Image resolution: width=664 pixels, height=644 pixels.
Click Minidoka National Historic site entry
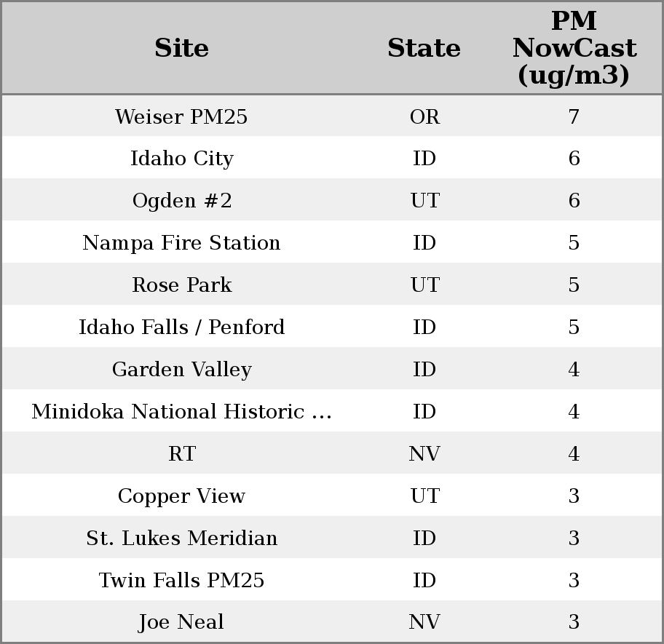point(181,412)
